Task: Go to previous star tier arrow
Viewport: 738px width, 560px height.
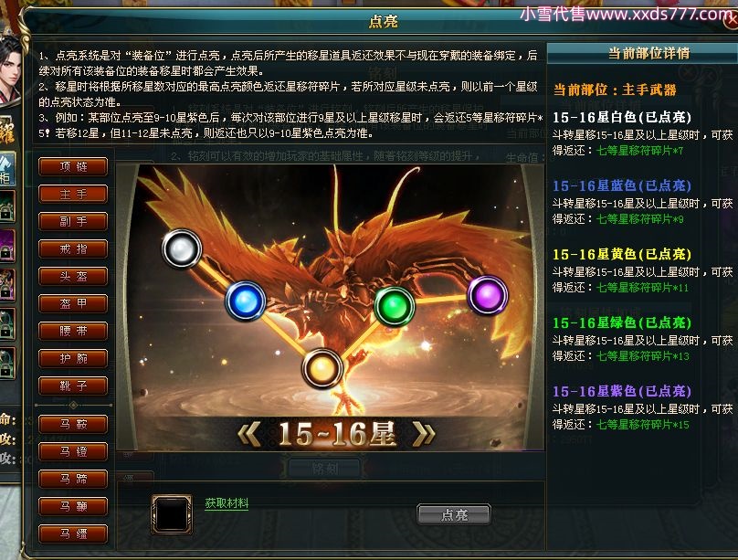Action: (x=249, y=434)
